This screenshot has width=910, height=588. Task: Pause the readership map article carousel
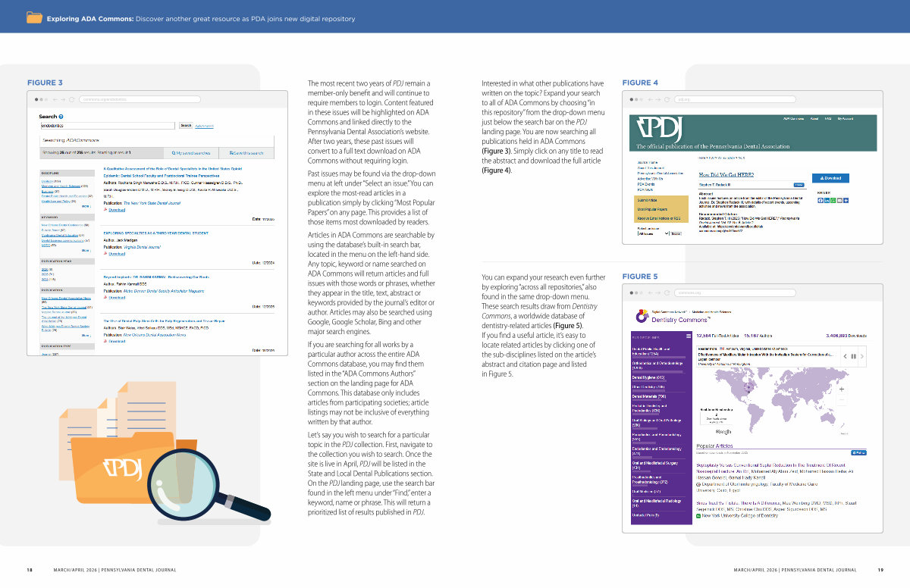click(854, 356)
